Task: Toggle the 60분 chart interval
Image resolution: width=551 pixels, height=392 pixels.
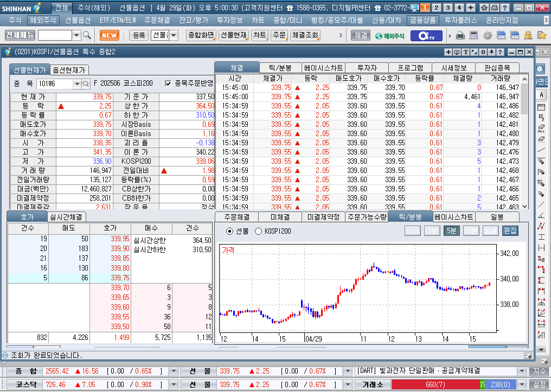Action: (x=471, y=230)
